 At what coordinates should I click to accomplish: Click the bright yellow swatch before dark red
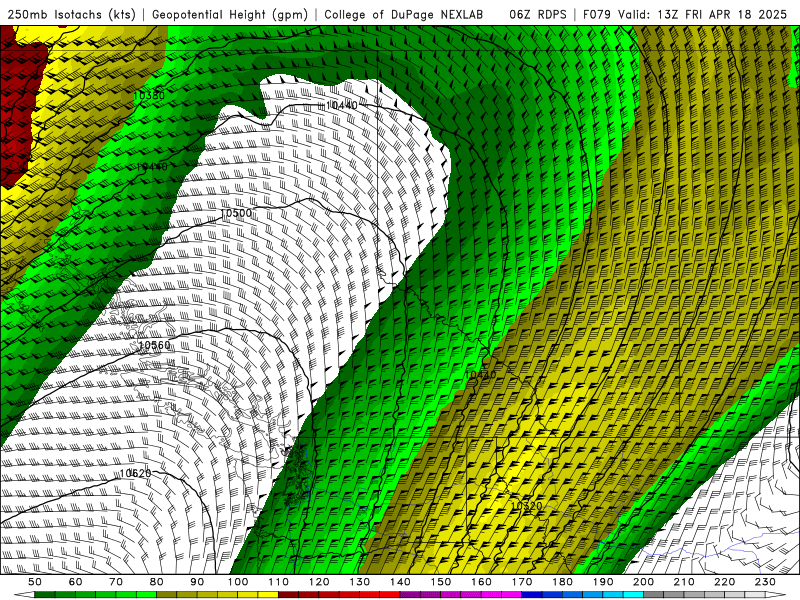tap(268, 595)
